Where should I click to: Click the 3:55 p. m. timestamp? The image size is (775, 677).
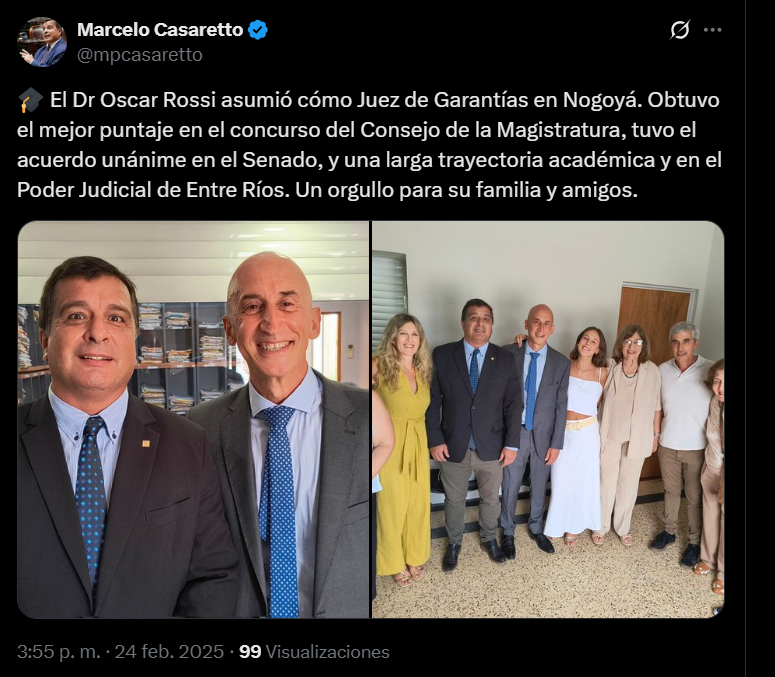point(58,652)
